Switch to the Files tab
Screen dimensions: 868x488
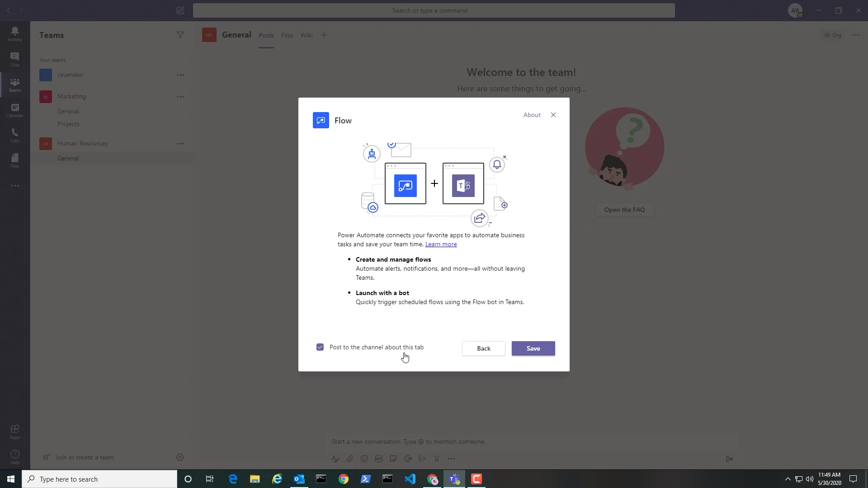pos(287,35)
